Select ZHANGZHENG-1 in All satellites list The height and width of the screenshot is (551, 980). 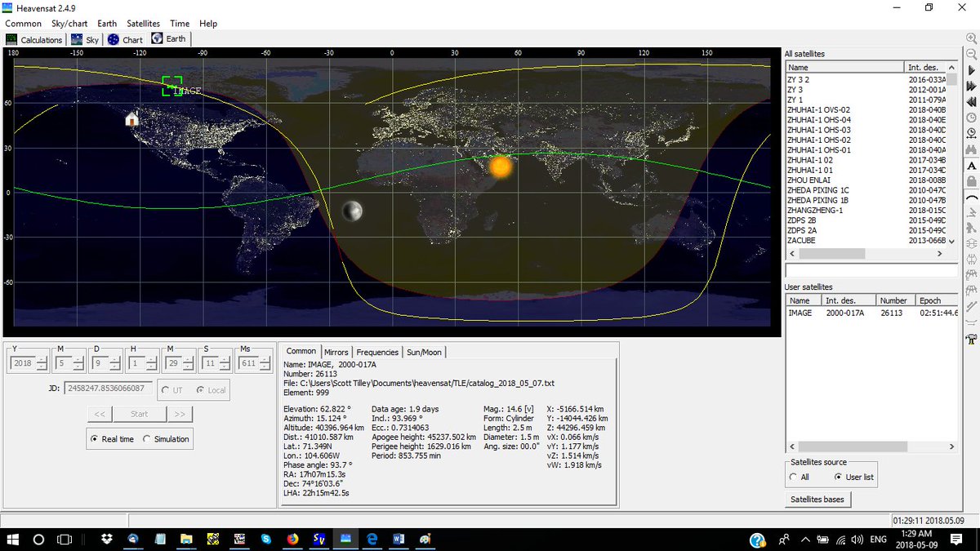tap(814, 211)
